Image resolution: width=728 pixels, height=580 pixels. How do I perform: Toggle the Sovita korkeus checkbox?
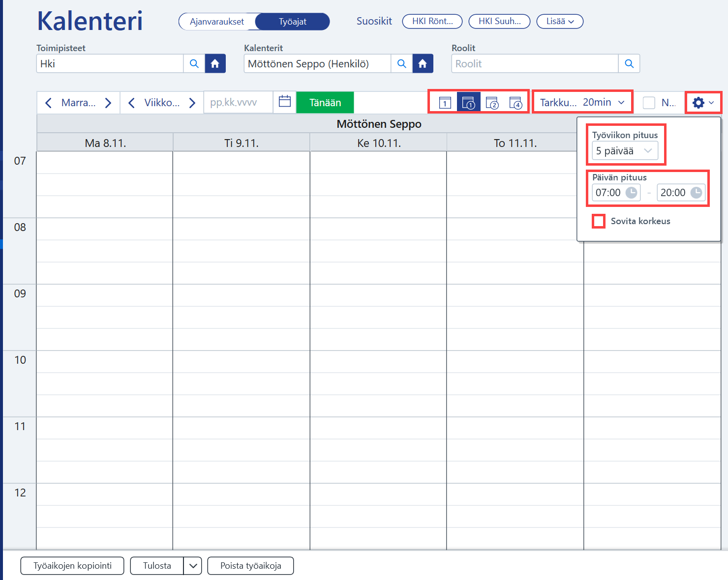point(599,221)
